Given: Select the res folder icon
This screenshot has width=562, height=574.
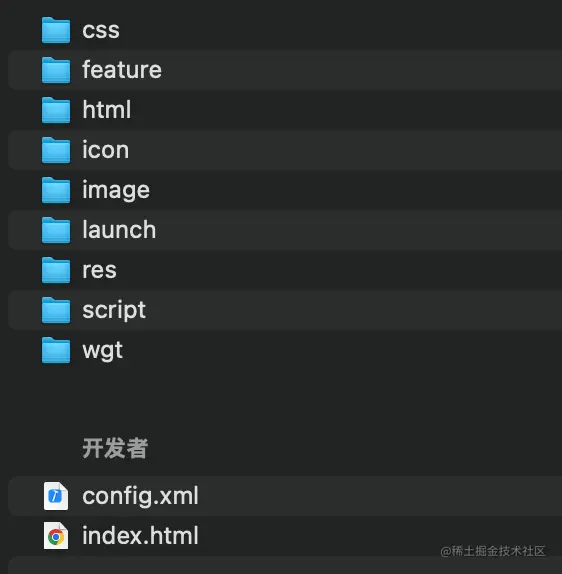Looking at the screenshot, I should point(56,270).
